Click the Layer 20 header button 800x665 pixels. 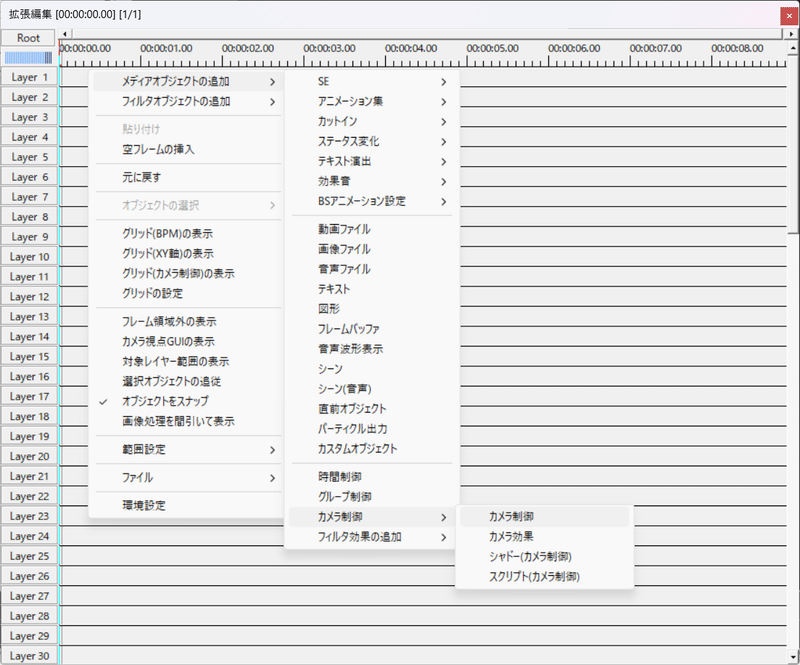[x=30, y=457]
